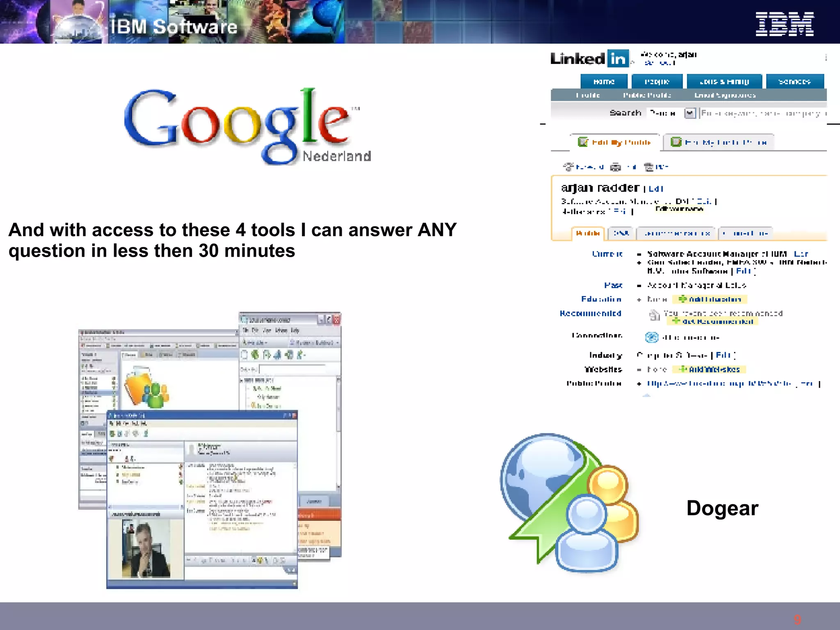
Task: Open the Search category dropdown arrow
Action: point(690,113)
